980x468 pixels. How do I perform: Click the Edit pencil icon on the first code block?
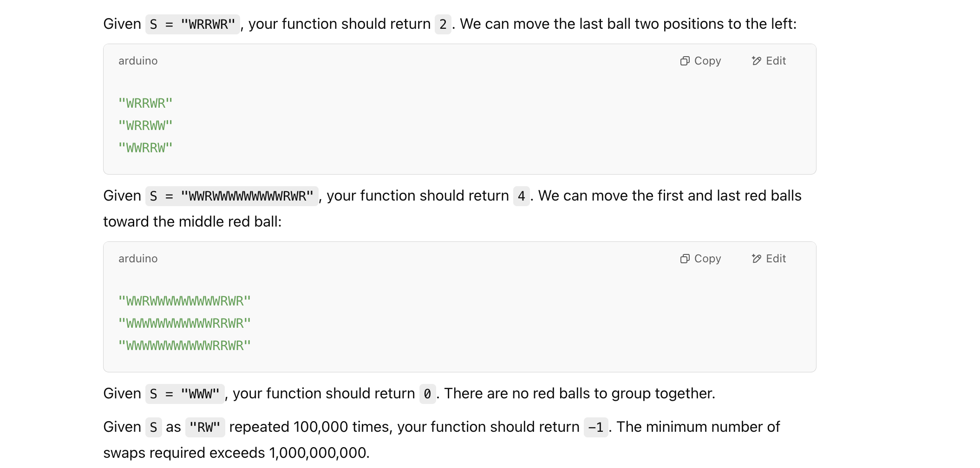(756, 60)
